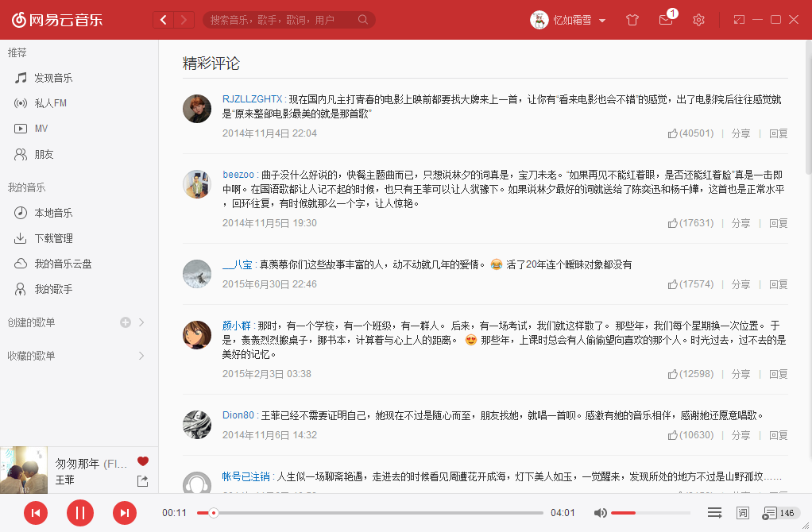Viewport: 812px width, 532px height.
Task: Share RJZLLZGHTX's comment
Action: tap(740, 133)
